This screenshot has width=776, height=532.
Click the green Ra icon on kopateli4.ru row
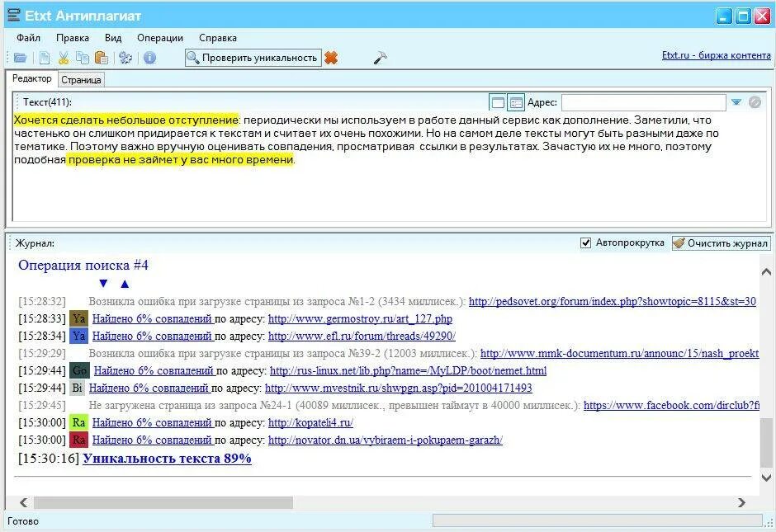pos(78,422)
